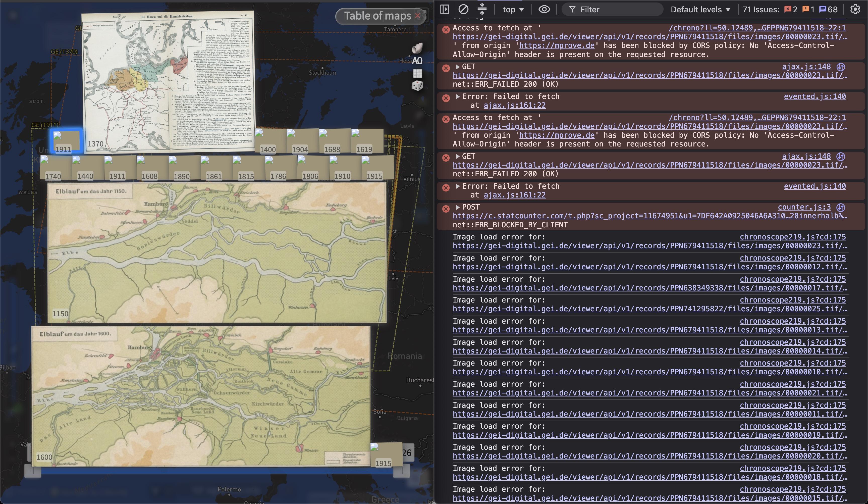868x504 pixels.
Task: Toggle the DevTools console sidebar panel
Action: [x=445, y=9]
